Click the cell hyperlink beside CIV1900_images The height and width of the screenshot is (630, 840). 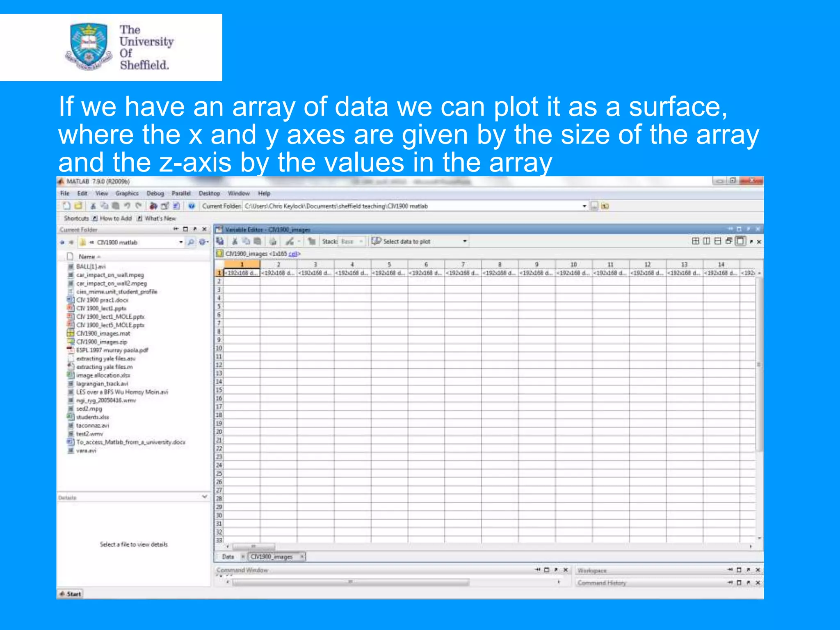click(293, 254)
